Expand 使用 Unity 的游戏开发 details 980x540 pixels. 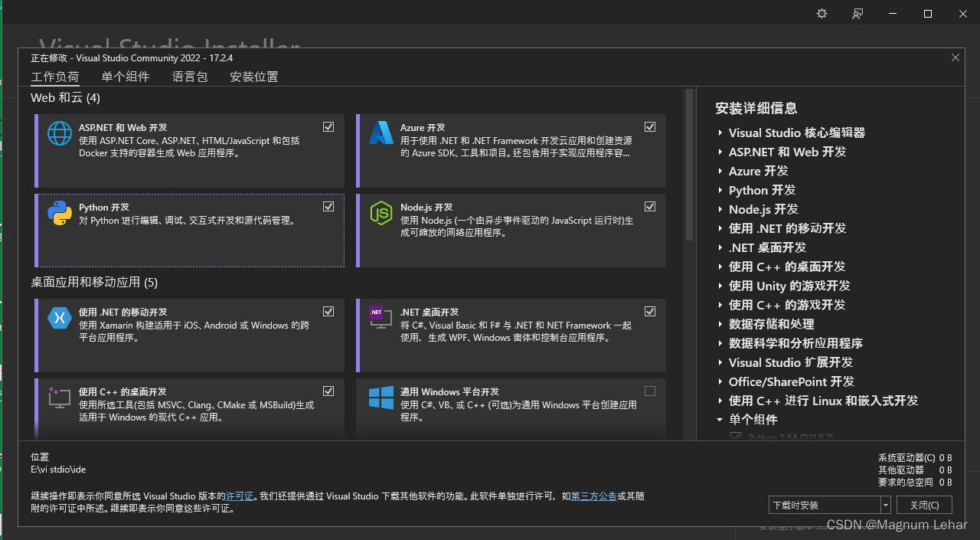[x=720, y=286]
